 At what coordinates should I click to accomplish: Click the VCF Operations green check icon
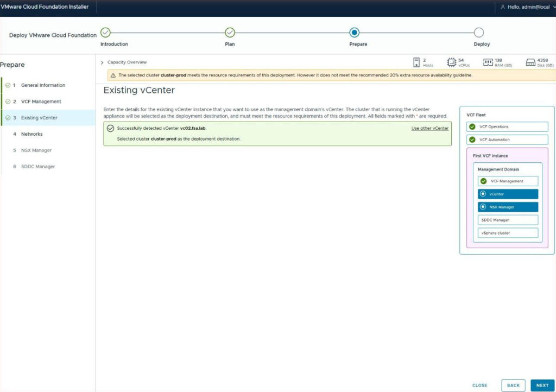coord(472,127)
